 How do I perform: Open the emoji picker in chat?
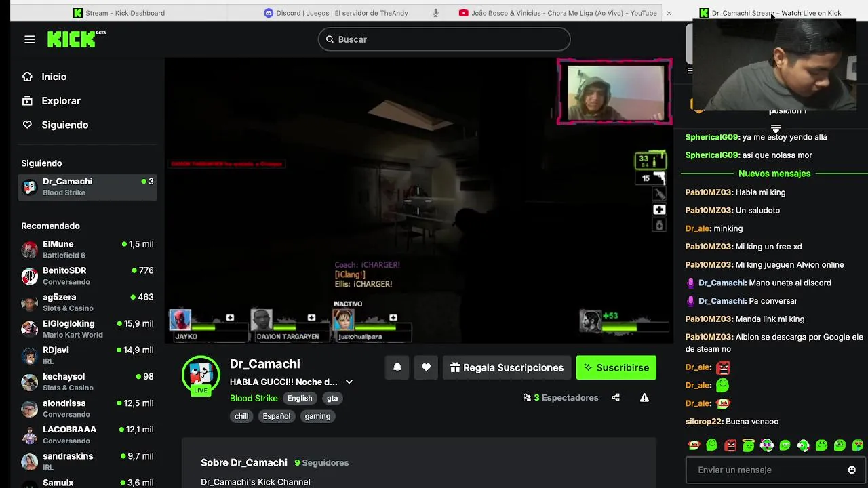tap(852, 470)
